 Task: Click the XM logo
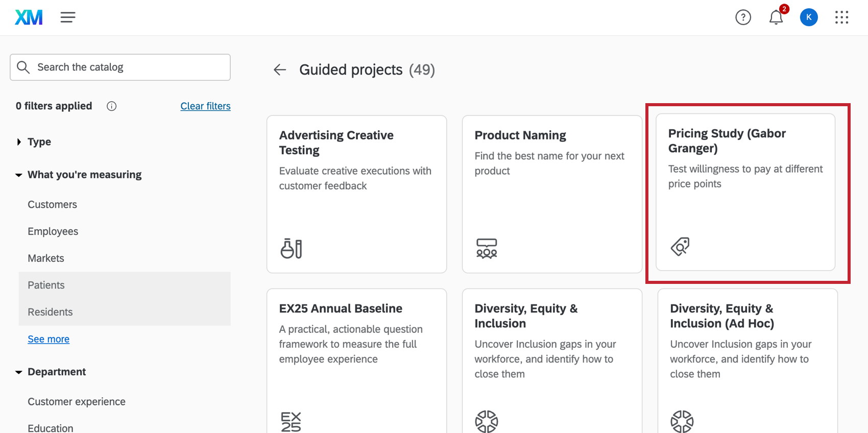click(29, 17)
